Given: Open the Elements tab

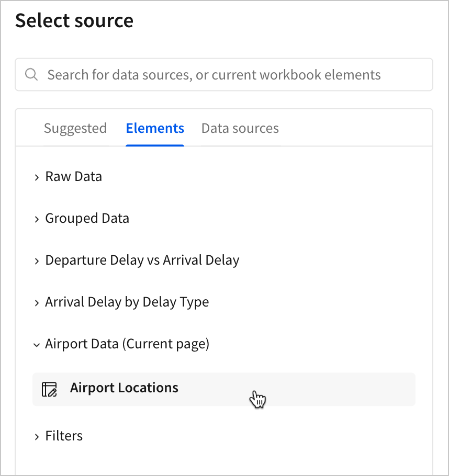Looking at the screenshot, I should pos(155,128).
